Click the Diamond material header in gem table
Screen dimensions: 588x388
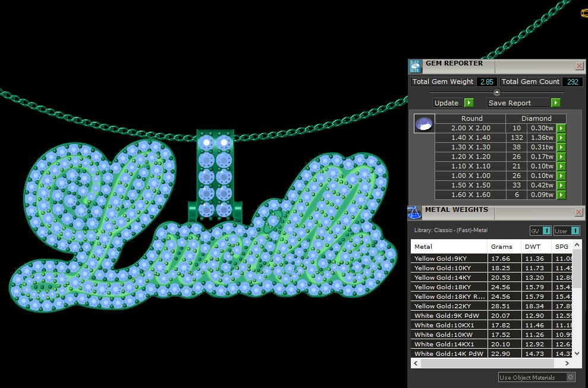coord(536,118)
